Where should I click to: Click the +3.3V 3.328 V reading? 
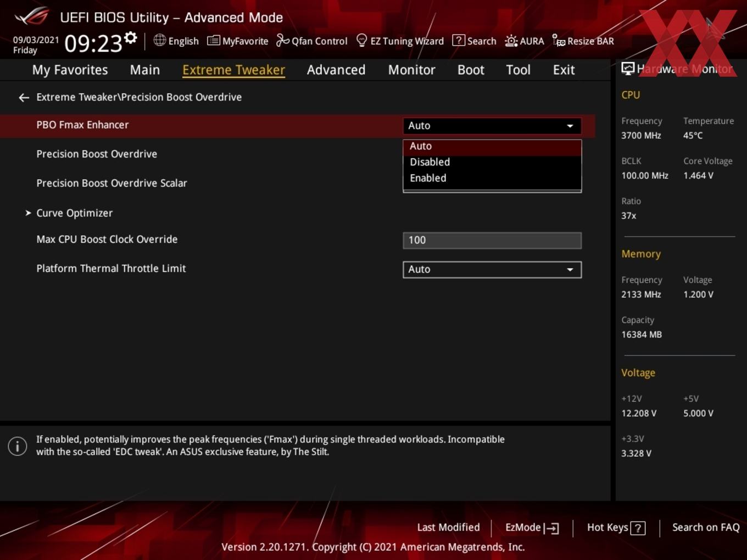click(636, 453)
